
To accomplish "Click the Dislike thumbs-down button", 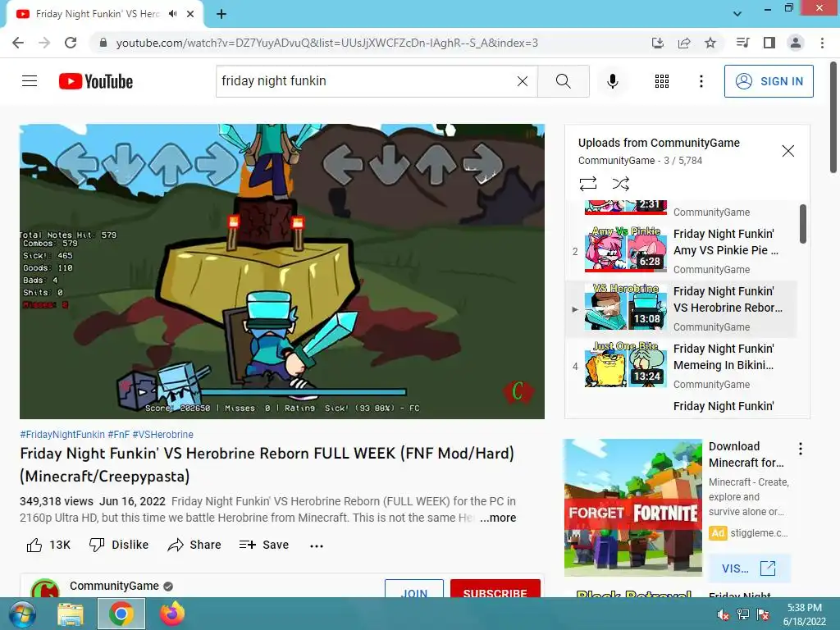I will coord(118,545).
